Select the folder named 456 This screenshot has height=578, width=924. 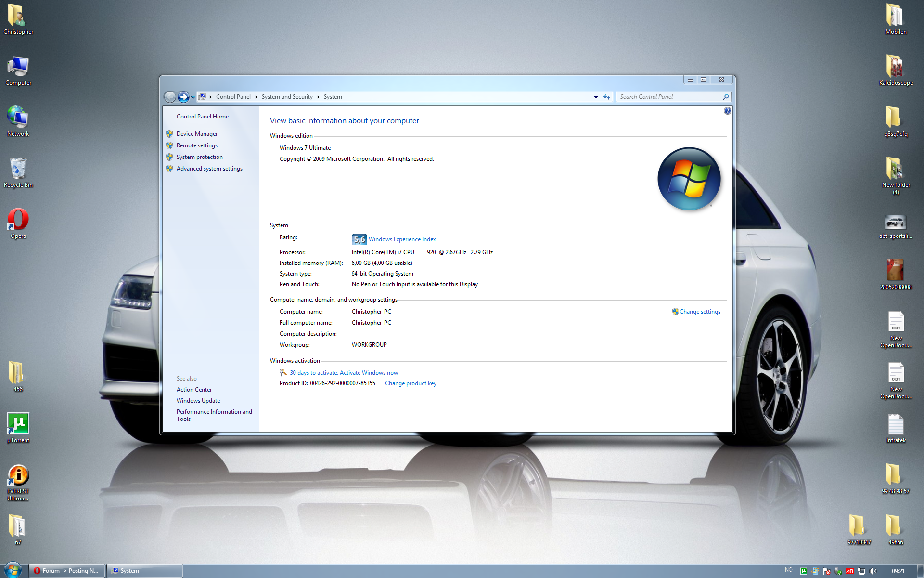[18, 377]
